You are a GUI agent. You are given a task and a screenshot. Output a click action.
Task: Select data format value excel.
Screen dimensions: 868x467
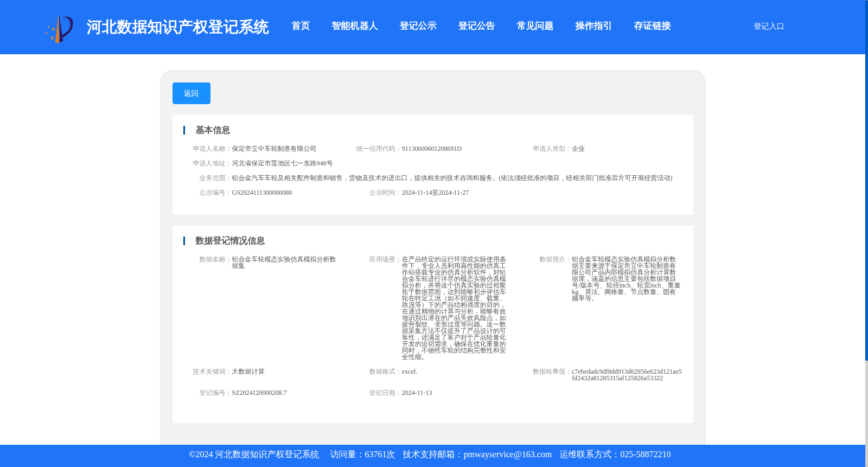tap(410, 372)
